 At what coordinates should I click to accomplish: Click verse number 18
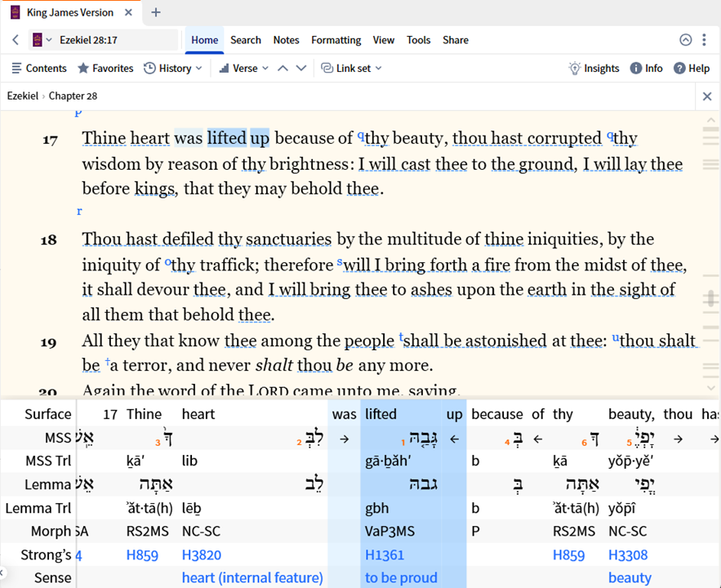(x=49, y=240)
